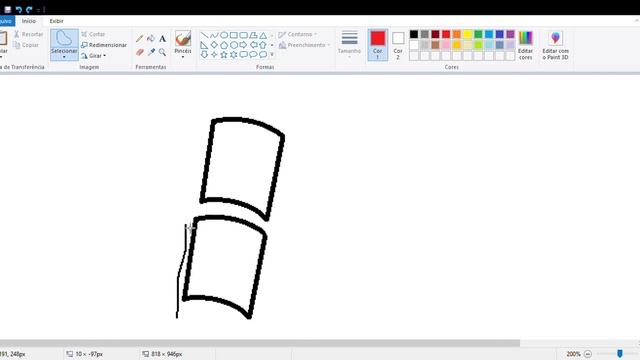This screenshot has height=360, width=640.
Task: Click the Pincéis brush icon
Action: point(183,38)
